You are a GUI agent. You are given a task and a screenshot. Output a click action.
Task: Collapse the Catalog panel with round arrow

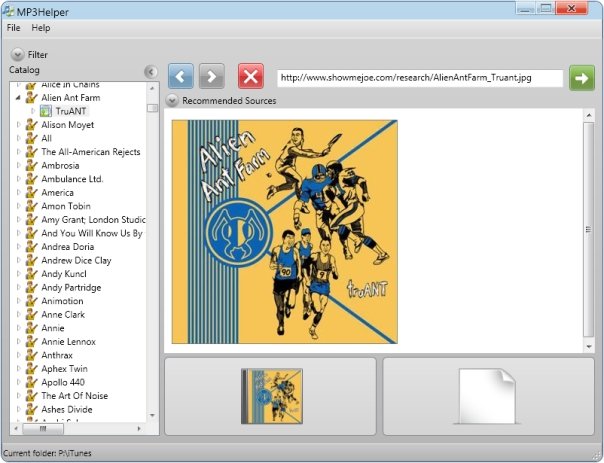(x=151, y=72)
